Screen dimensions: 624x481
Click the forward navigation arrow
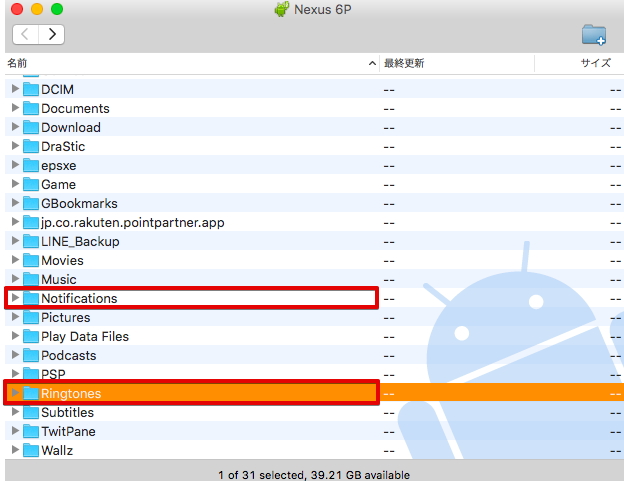tap(51, 34)
